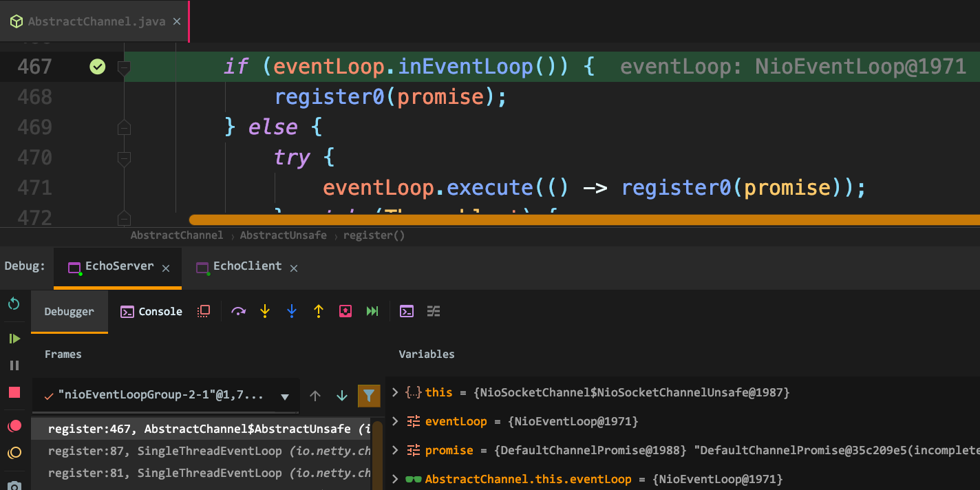
Task: Click the AbstractUnsafe breadcrumb
Action: click(284, 235)
